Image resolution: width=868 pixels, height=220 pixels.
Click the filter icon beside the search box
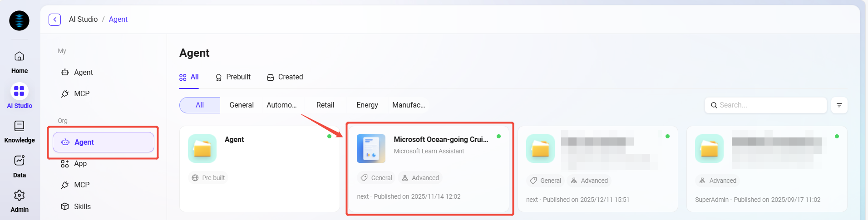click(839, 105)
